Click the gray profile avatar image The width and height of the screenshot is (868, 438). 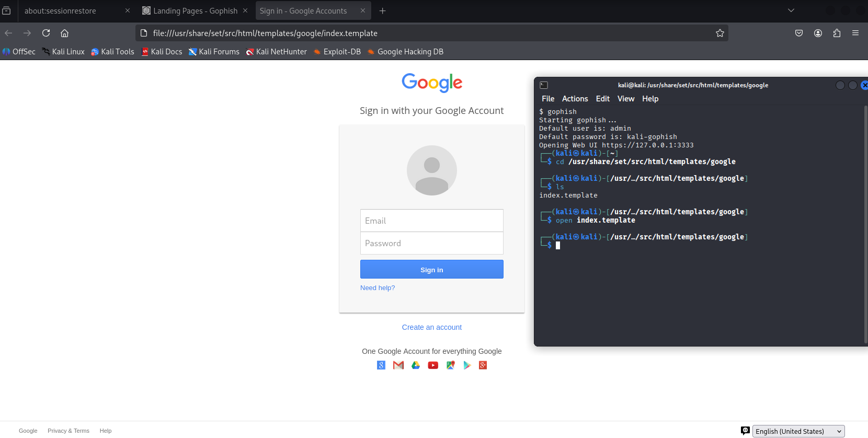[x=432, y=170]
